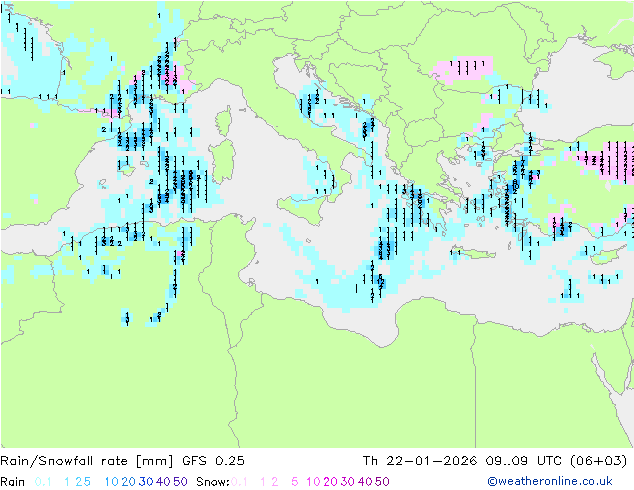Click the rain legend value 20

click(x=129, y=482)
